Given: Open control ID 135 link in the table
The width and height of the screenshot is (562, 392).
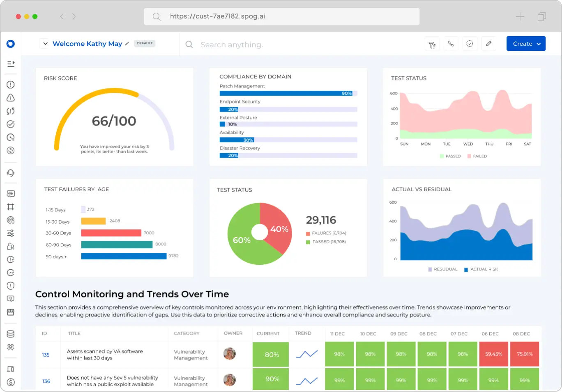Looking at the screenshot, I should point(46,354).
